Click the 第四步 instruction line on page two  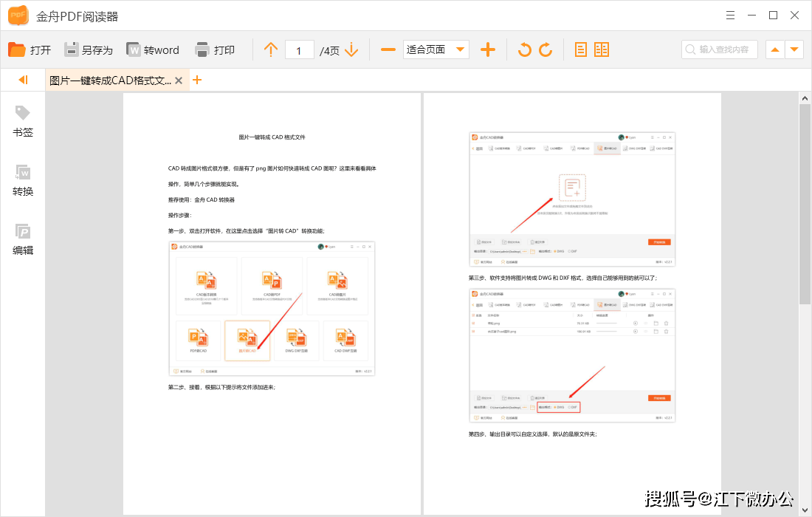click(x=533, y=434)
